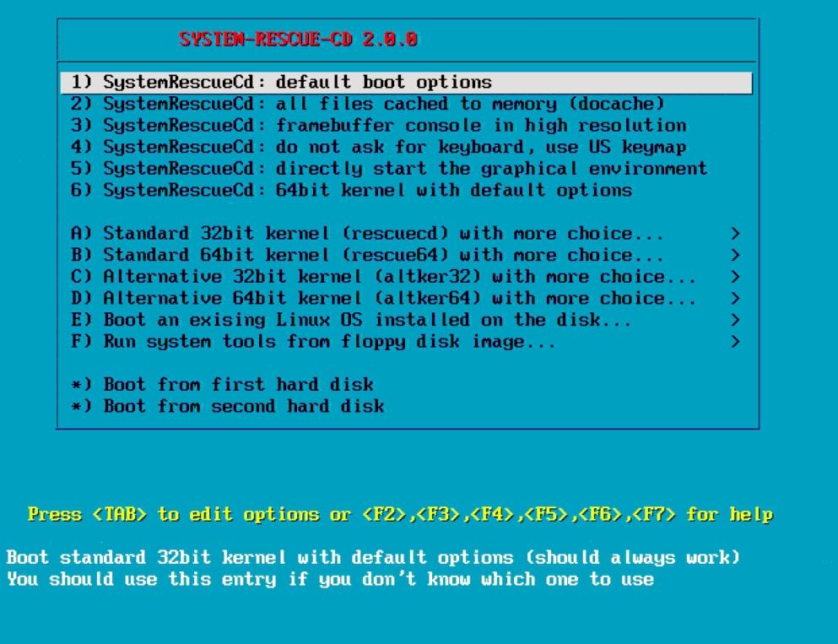Viewport: 838px width, 644px height.
Task: Expand the arrow beside Standard 64bit kernel
Action: pyautogui.click(x=735, y=255)
